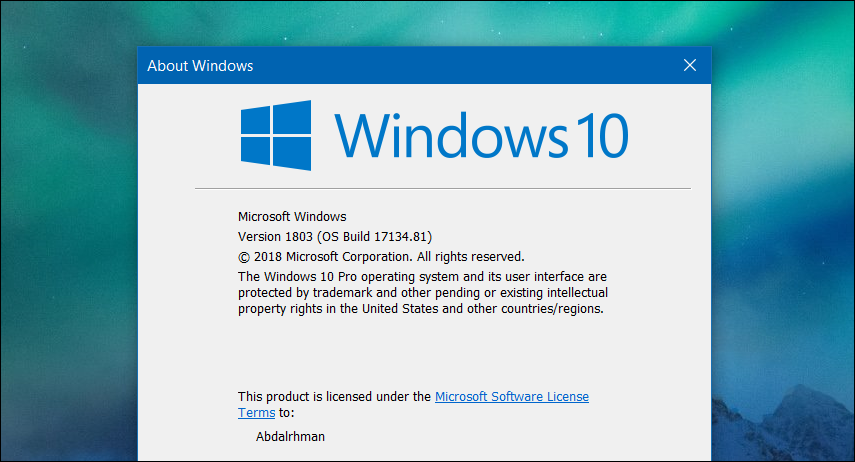Click 'Version 1803 (OS Build 17134.81)' text
Image resolution: width=855 pixels, height=462 pixels.
pyautogui.click(x=335, y=237)
